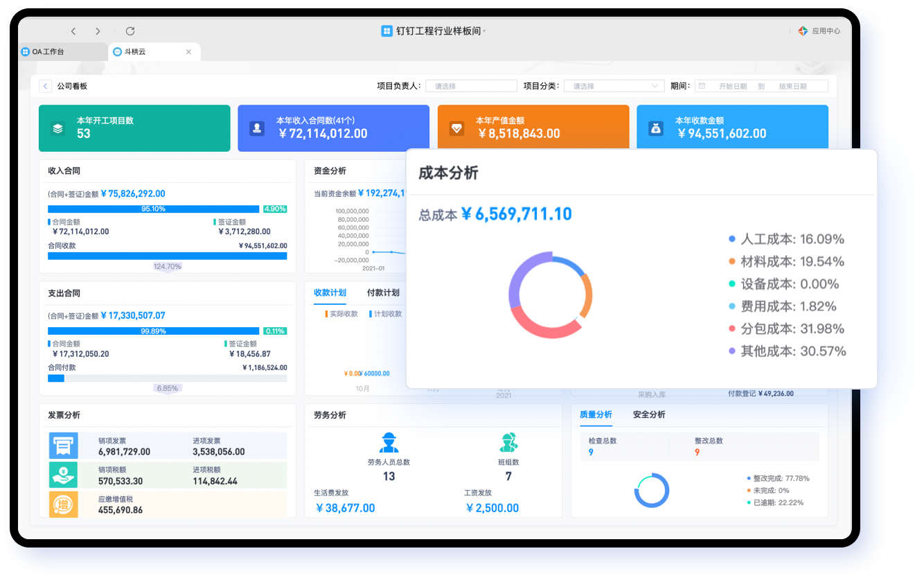Click the 钉钉工程行业样板间 title icon
The height and width of the screenshot is (578, 924).
pos(387,31)
